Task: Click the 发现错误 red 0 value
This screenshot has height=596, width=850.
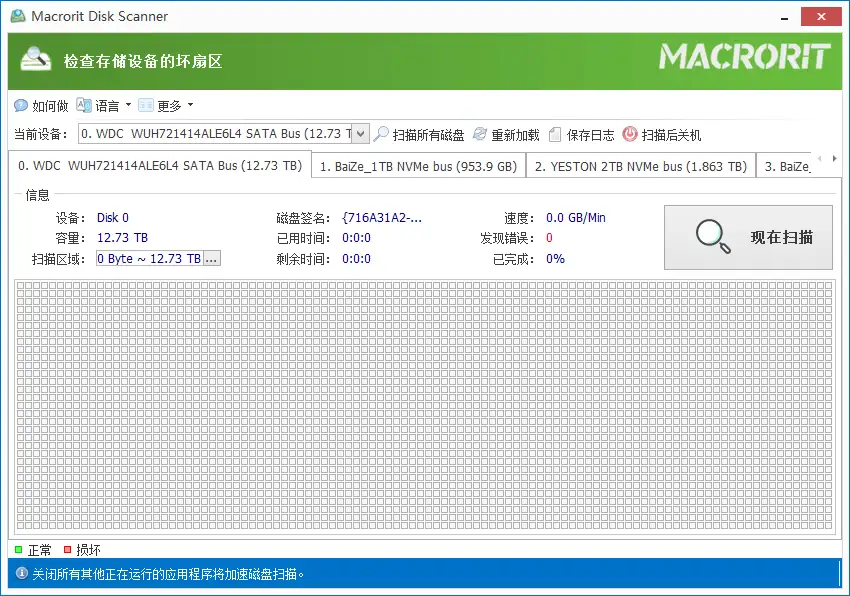Action: (549, 238)
